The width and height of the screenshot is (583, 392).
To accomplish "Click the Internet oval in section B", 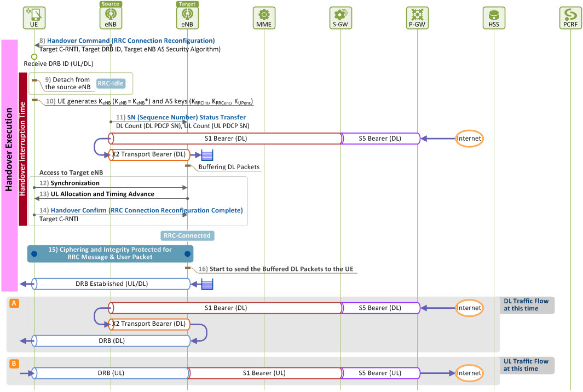I will [469, 373].
